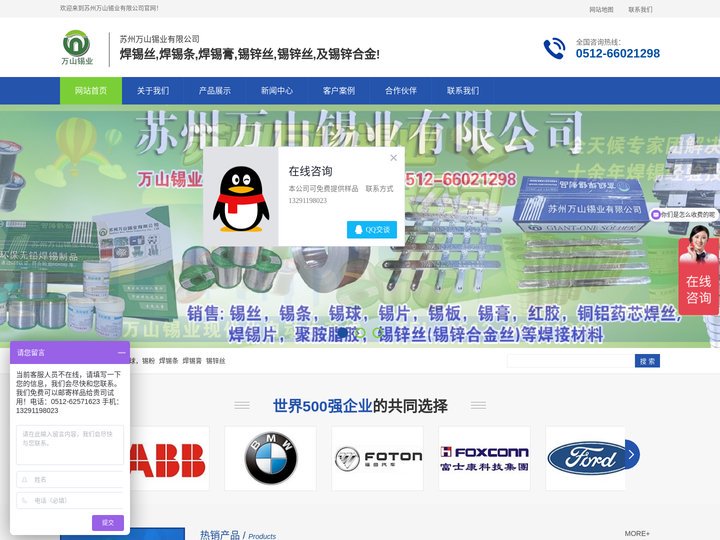
Task: Open the 合作伙伴 menu item
Action: point(401,91)
